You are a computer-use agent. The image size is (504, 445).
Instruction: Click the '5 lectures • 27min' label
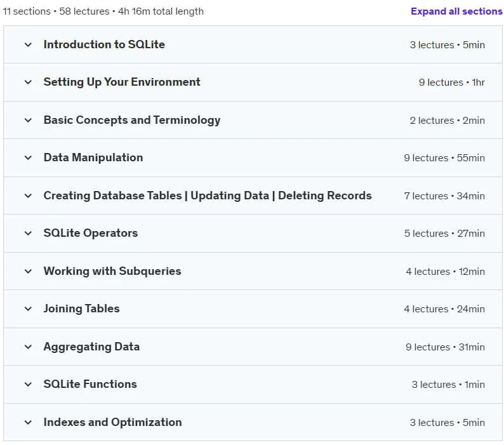click(444, 234)
